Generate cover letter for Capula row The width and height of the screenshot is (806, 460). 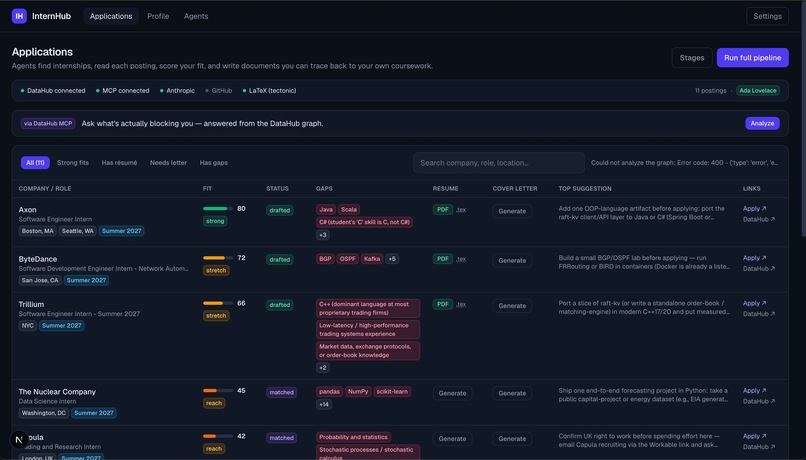coord(512,438)
